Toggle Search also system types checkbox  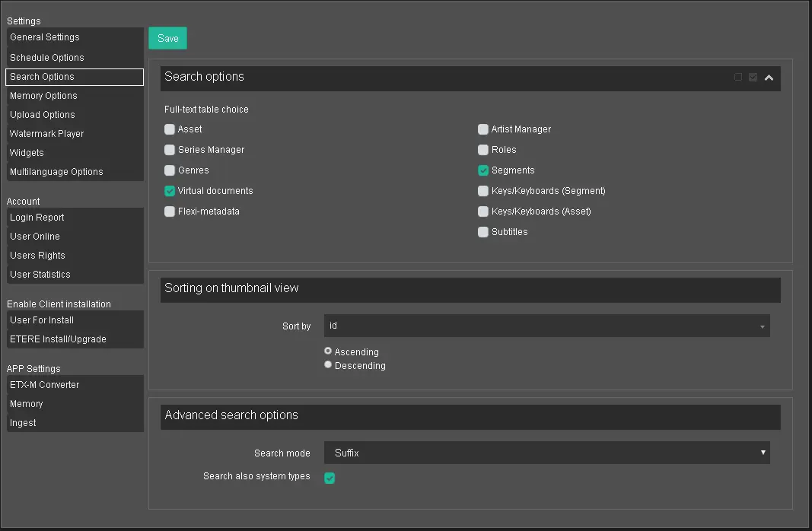[330, 478]
